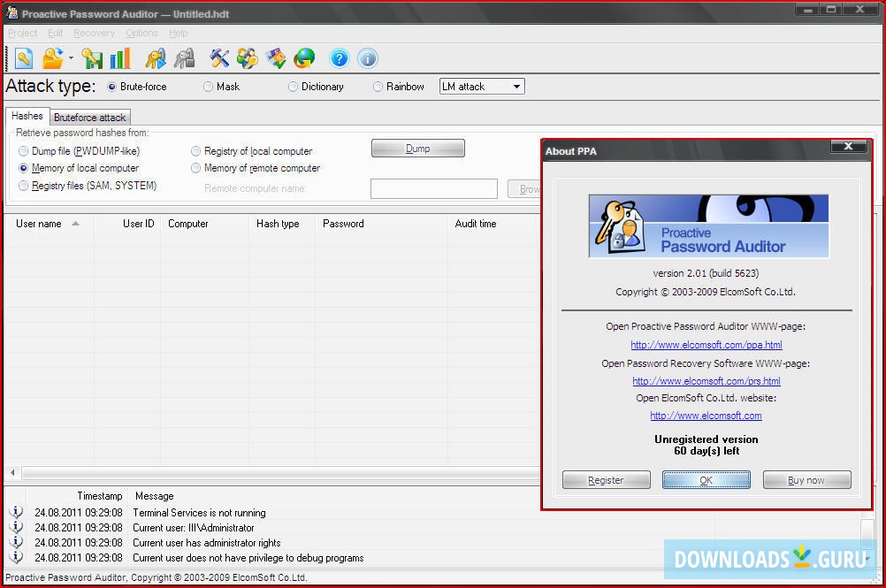Screen dimensions: 886x588
Task: Click OK in About PPA dialog
Action: (x=707, y=480)
